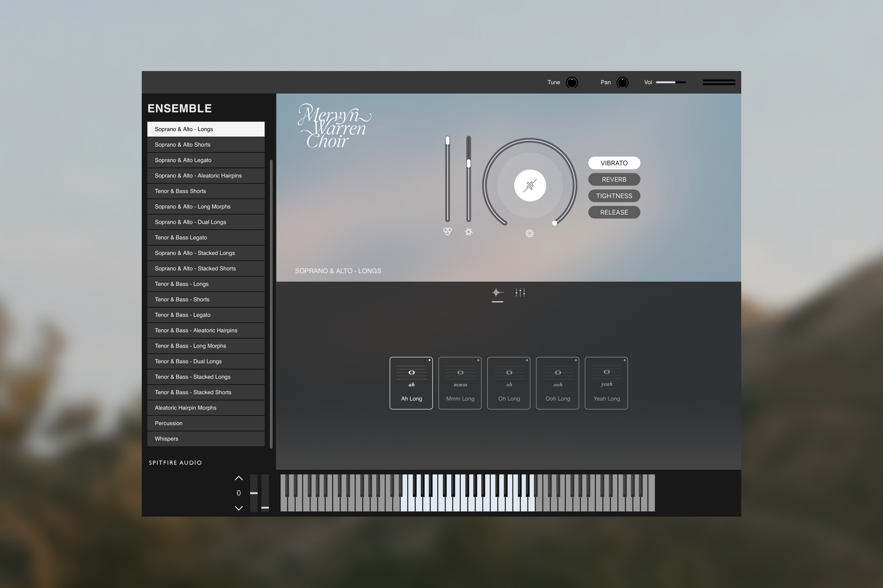Choose the Mmm Long articulation

pos(460,383)
